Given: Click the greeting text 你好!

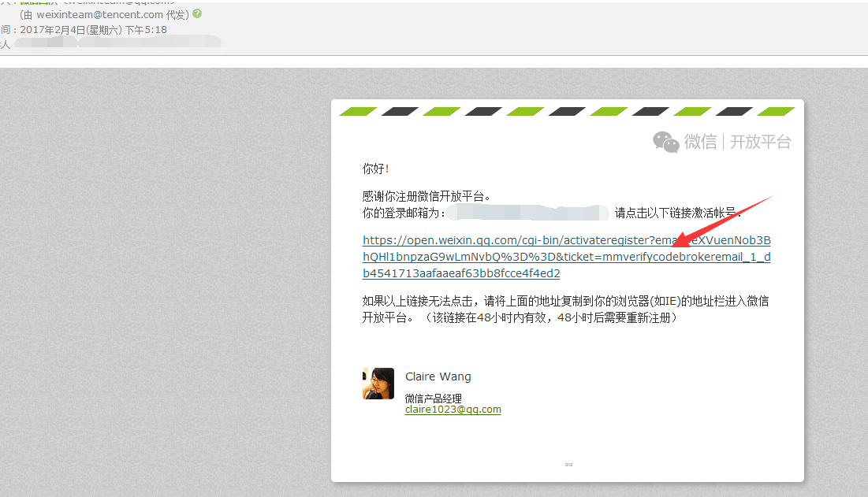Looking at the screenshot, I should click(375, 169).
